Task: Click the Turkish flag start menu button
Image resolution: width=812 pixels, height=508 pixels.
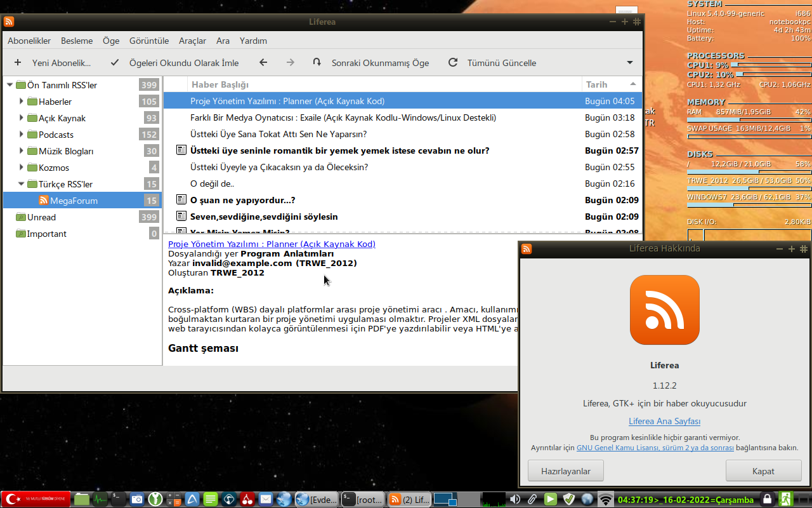Action: (x=36, y=499)
